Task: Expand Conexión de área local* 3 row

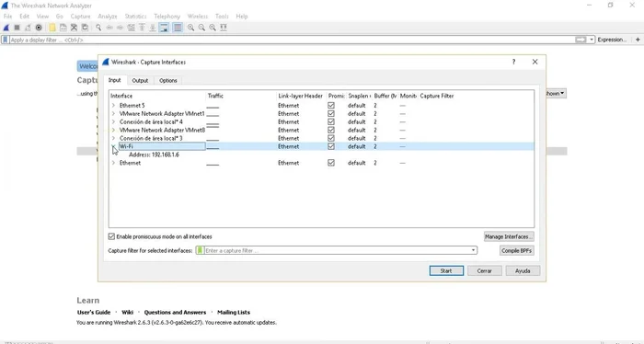Action: tap(113, 138)
